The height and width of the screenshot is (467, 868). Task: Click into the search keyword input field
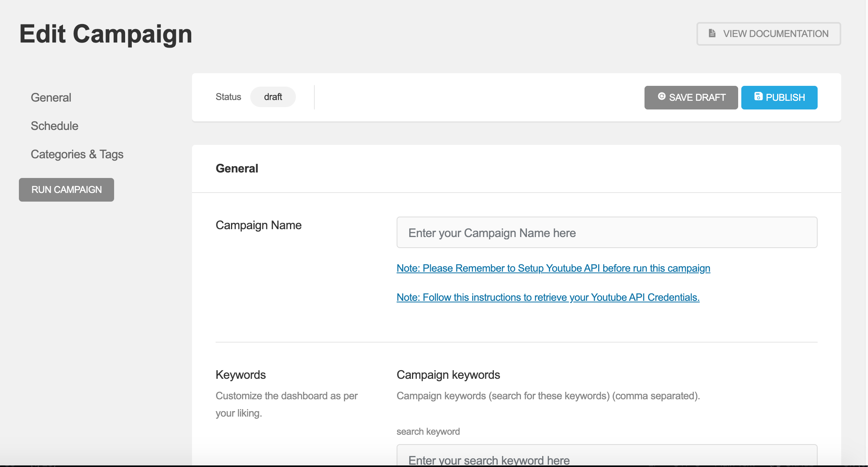click(x=607, y=457)
